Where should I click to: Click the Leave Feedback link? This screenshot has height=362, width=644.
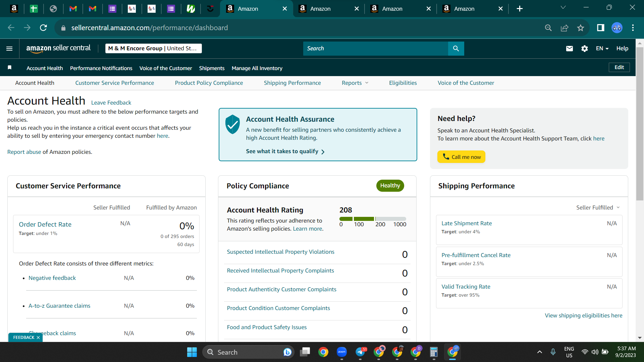[111, 103]
